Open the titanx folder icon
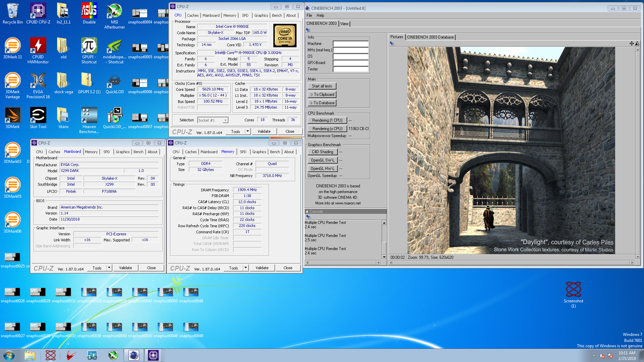This screenshot has width=644, height=362. [x=63, y=118]
